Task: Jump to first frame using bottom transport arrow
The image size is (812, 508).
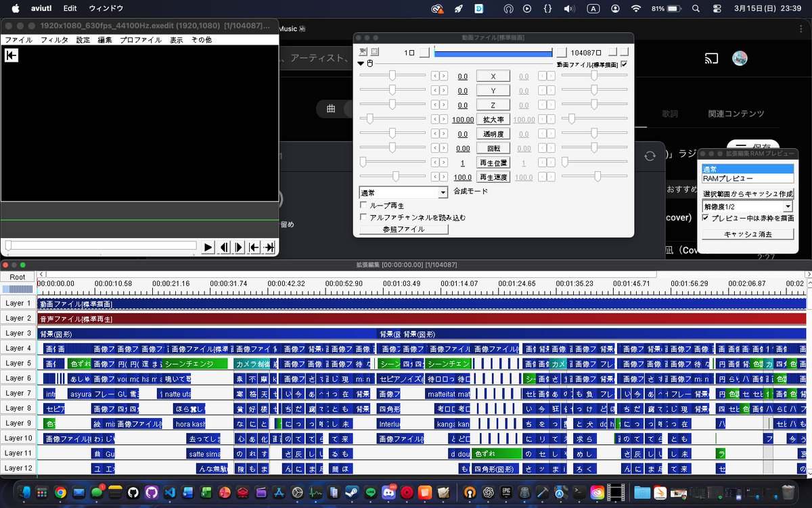Action: click(x=254, y=248)
